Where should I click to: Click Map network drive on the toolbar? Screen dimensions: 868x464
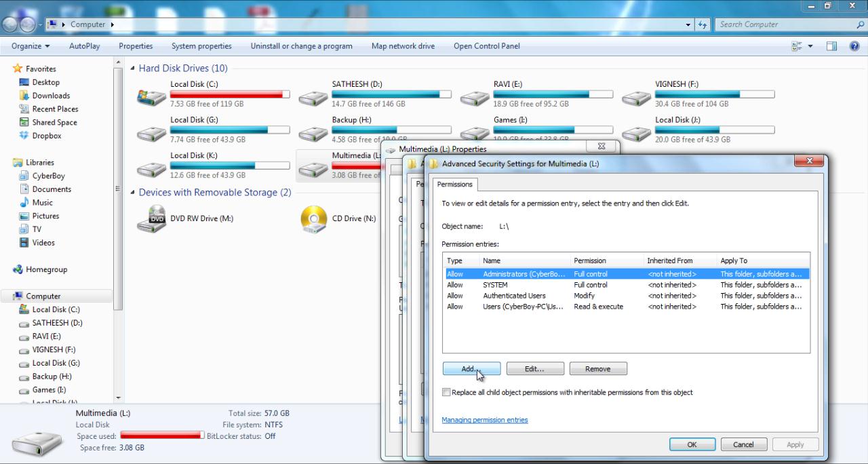pyautogui.click(x=403, y=45)
